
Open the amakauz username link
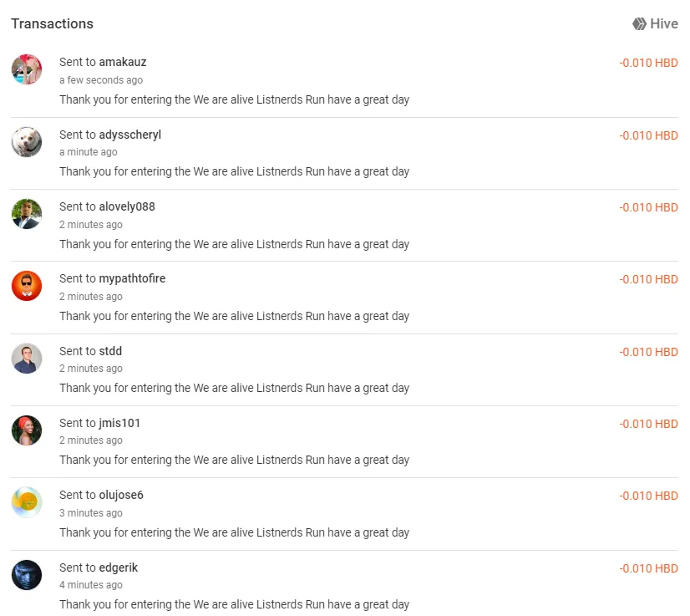(x=122, y=62)
